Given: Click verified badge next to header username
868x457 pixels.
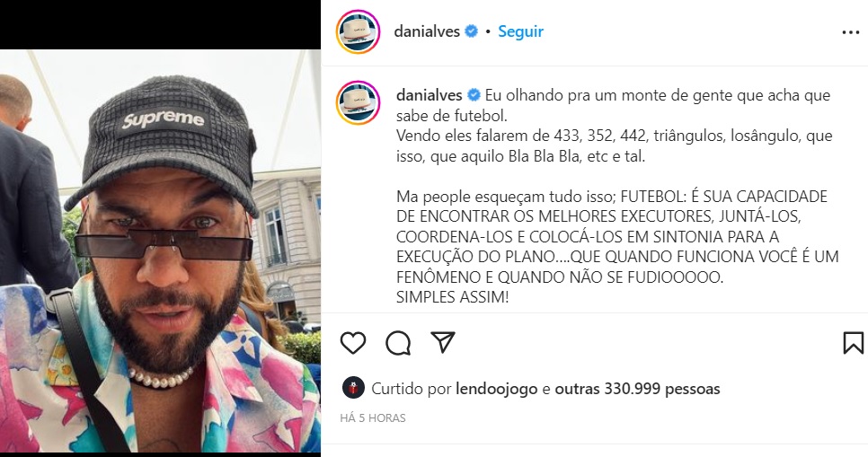Looking at the screenshot, I should tap(471, 31).
